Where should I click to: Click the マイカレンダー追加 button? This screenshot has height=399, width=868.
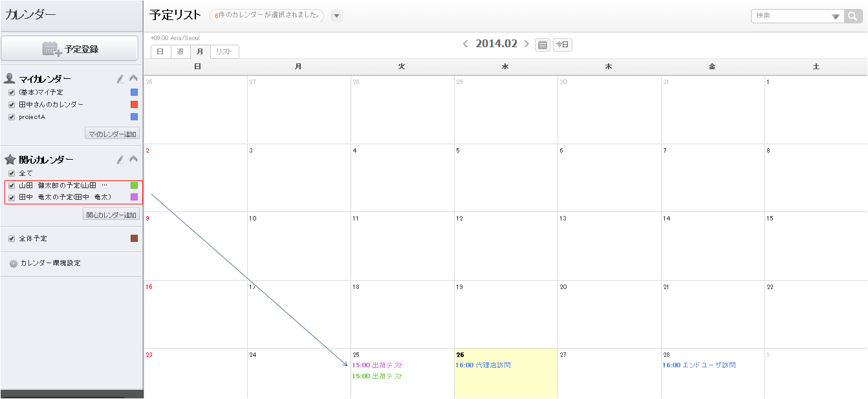click(x=113, y=134)
